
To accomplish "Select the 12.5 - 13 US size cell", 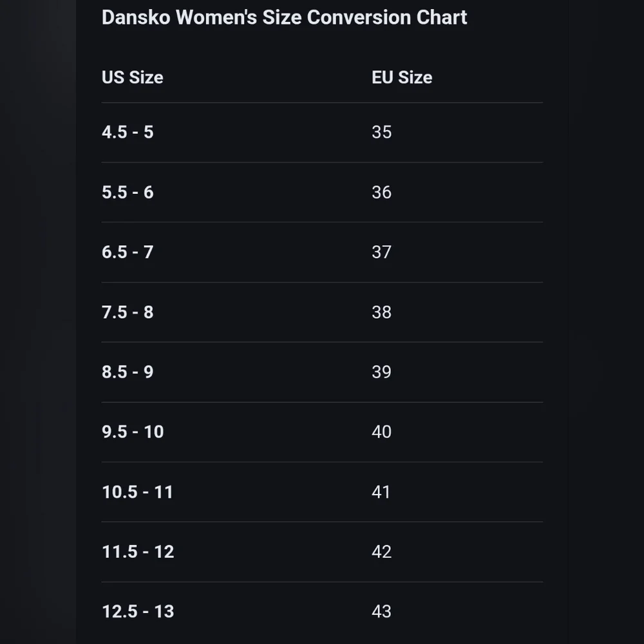I will coord(138,612).
